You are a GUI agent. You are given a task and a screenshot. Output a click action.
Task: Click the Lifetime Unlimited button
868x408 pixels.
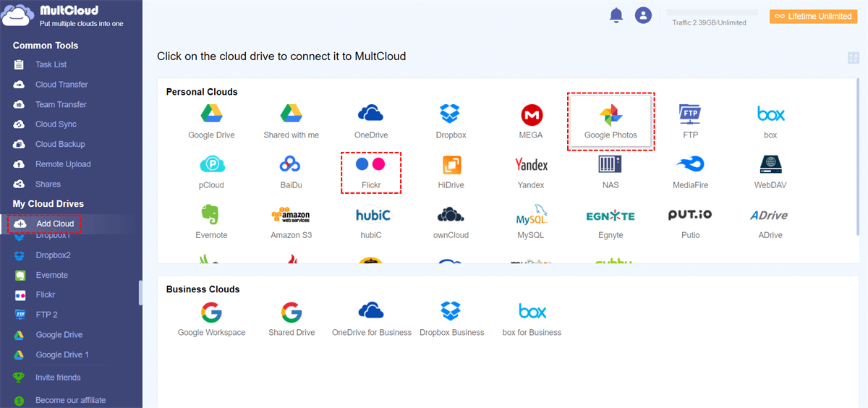coord(813,16)
